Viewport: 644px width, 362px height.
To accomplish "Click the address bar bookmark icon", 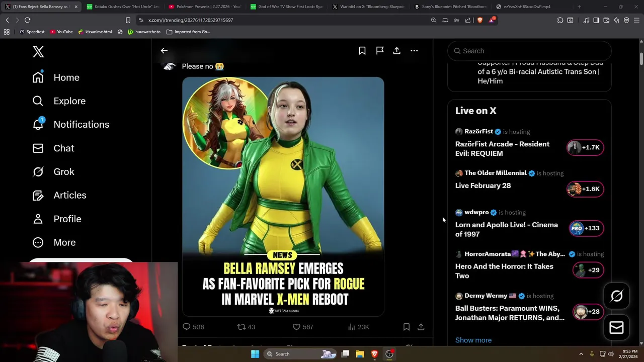I will click(128, 20).
